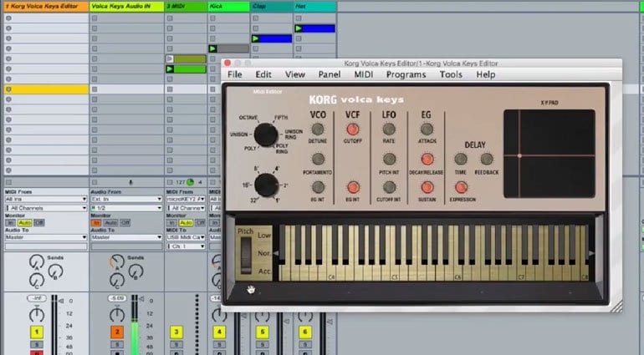Set Korg Volca track monitor to Off
Screen dimensions: 644x355
pos(39,222)
